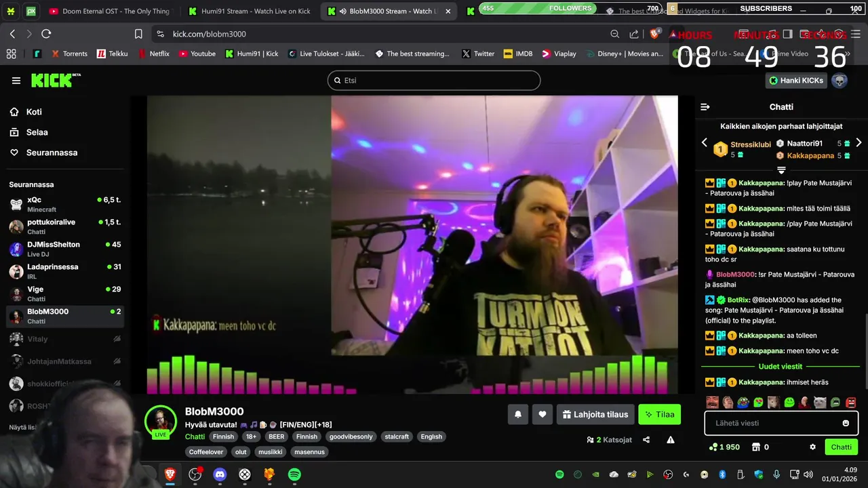Open channel points 1 950 icon
The image size is (868, 488).
pyautogui.click(x=724, y=447)
